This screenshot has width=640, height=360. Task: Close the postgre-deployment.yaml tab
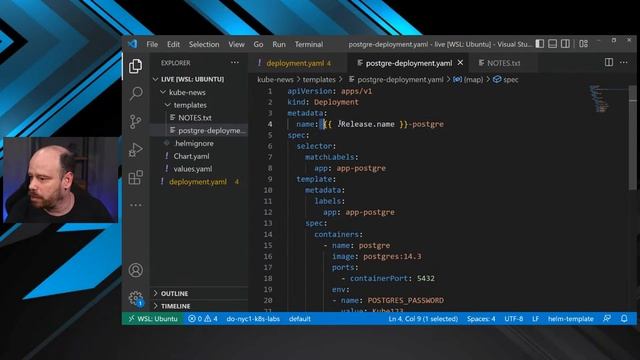[460, 63]
